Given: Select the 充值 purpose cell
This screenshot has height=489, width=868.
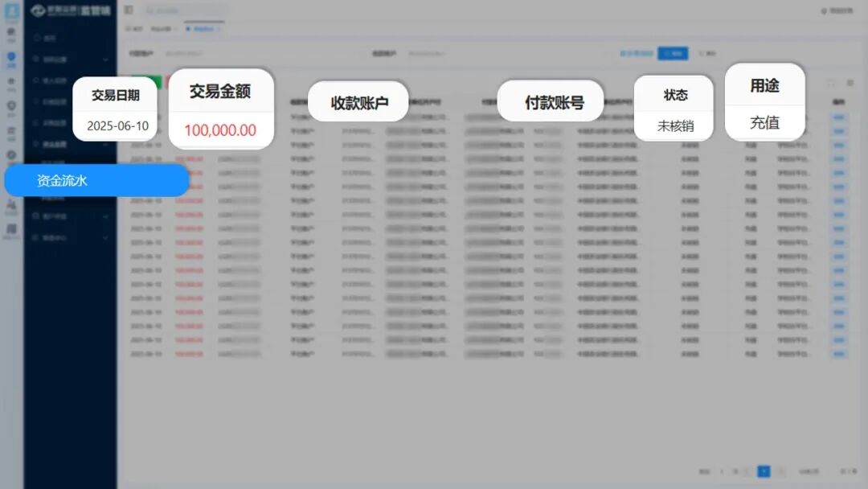Looking at the screenshot, I should pos(764,122).
